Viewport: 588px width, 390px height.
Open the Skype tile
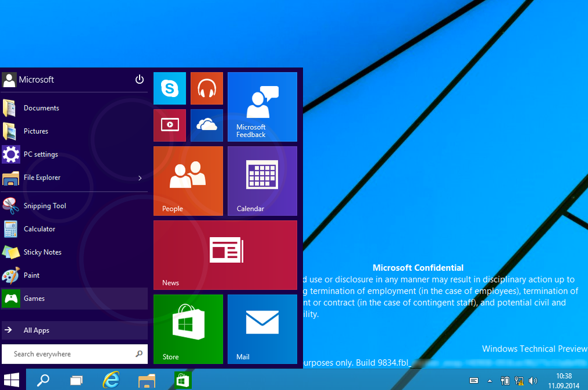pos(169,88)
